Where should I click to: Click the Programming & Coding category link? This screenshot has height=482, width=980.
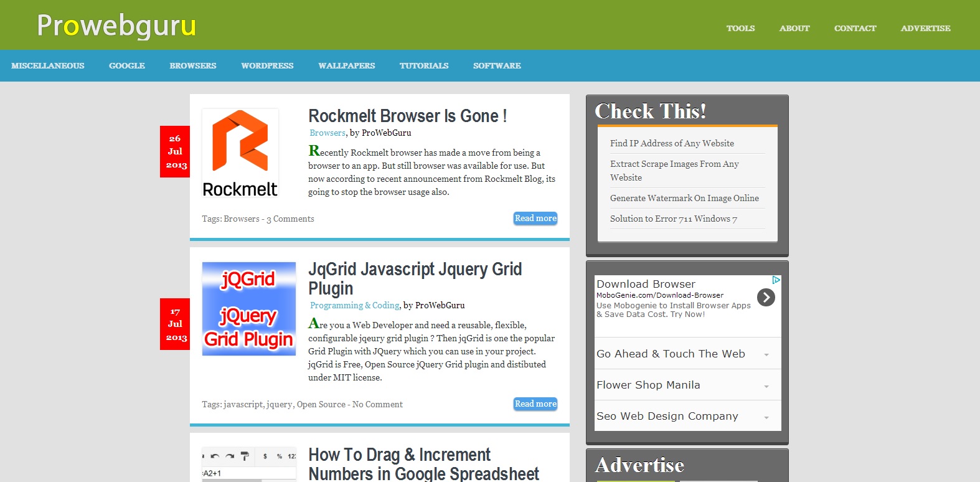tap(355, 305)
